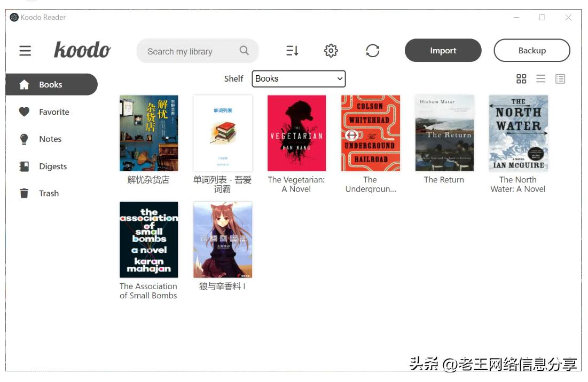588x382 pixels.
Task: Switch library to detail view
Action: point(560,78)
